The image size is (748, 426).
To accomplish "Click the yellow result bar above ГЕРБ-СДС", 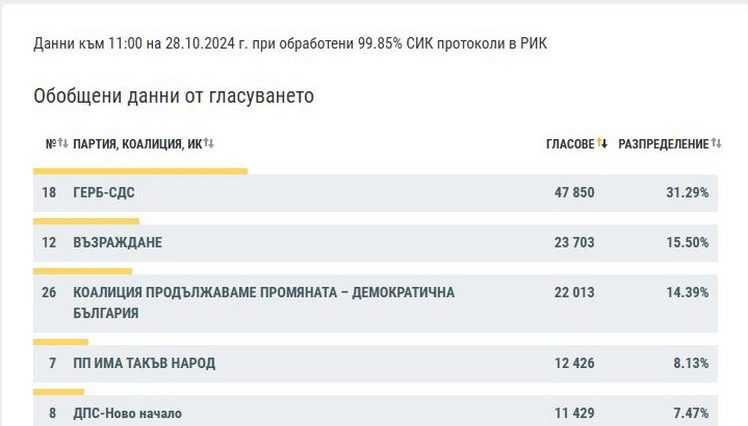I will tap(140, 171).
